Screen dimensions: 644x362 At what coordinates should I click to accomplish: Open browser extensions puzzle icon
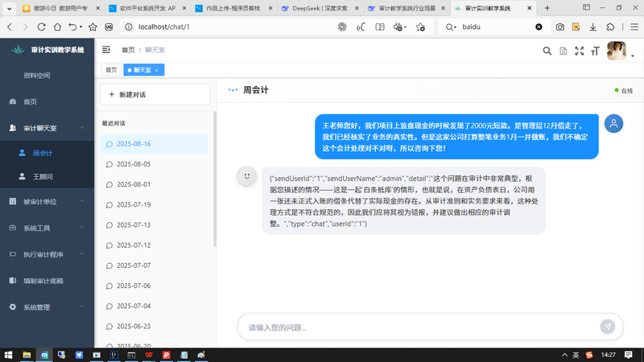[x=610, y=27]
